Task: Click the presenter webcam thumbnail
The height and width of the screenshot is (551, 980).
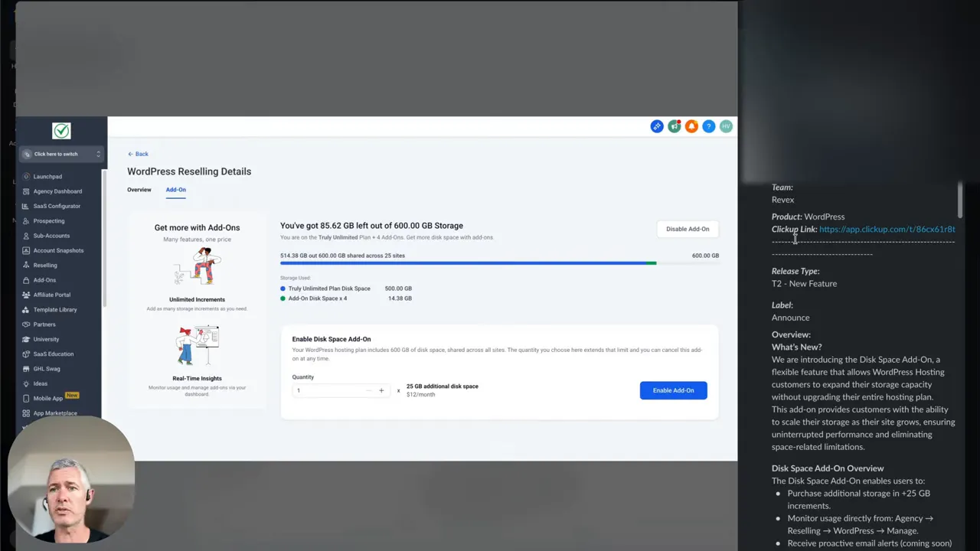Action: coord(71,480)
